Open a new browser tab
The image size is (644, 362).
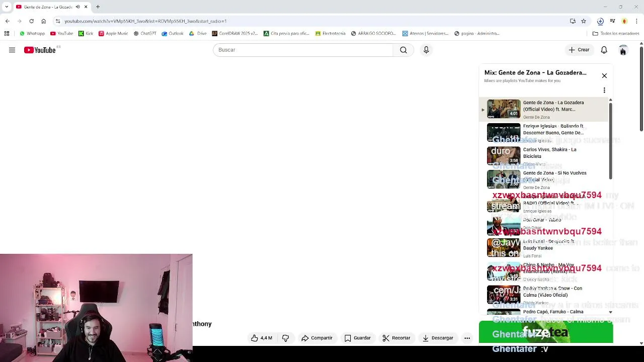pos(98,7)
